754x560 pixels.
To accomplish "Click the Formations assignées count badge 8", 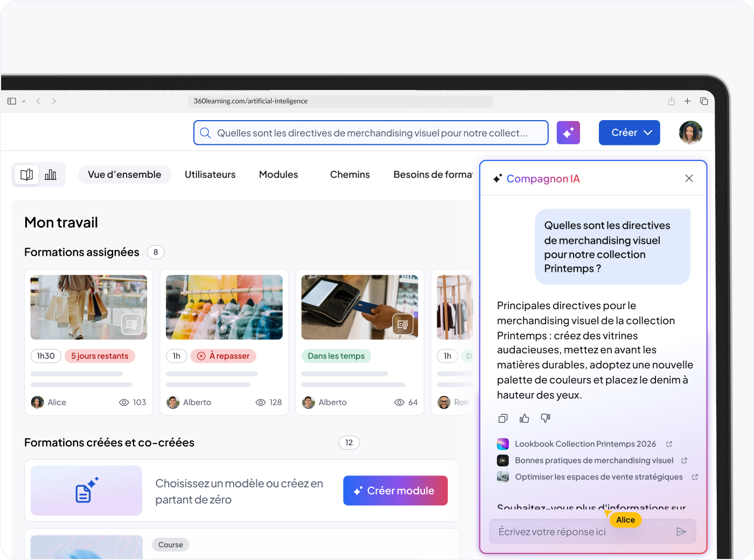I will pyautogui.click(x=156, y=252).
